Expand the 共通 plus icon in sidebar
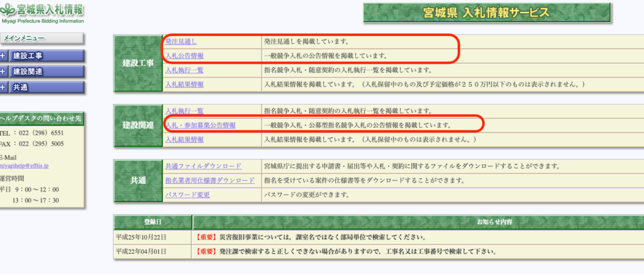The image size is (644, 274). (3, 88)
